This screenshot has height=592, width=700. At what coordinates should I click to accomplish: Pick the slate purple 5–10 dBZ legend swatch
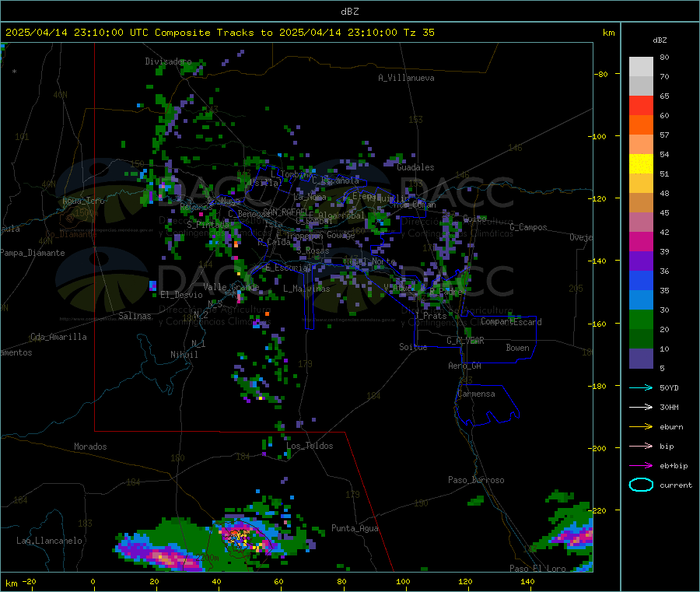click(641, 359)
